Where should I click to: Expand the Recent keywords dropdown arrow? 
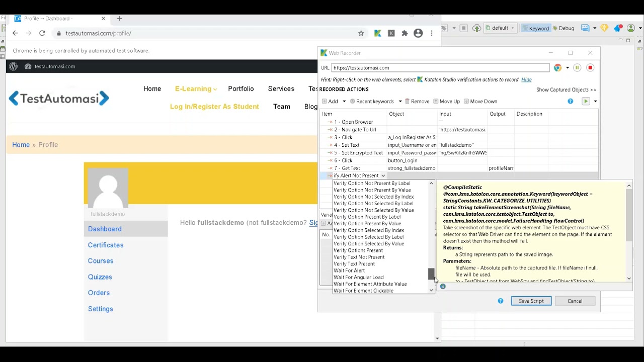point(400,102)
